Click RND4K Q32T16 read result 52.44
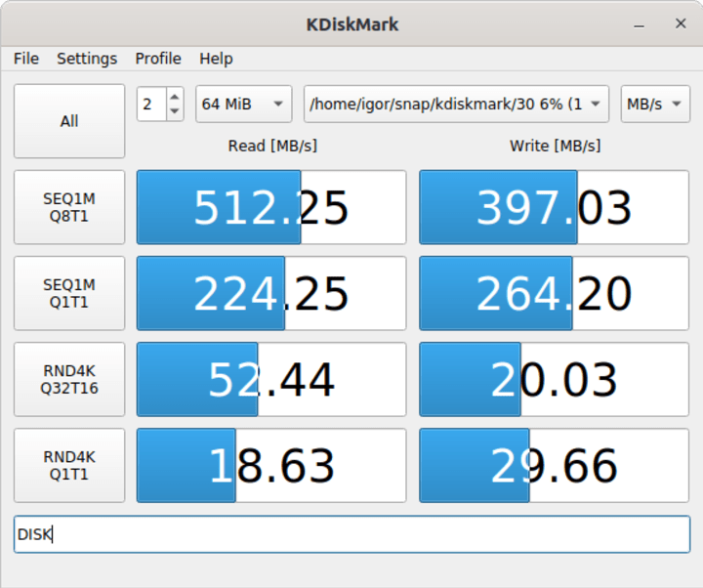703x588 pixels. pos(271,379)
